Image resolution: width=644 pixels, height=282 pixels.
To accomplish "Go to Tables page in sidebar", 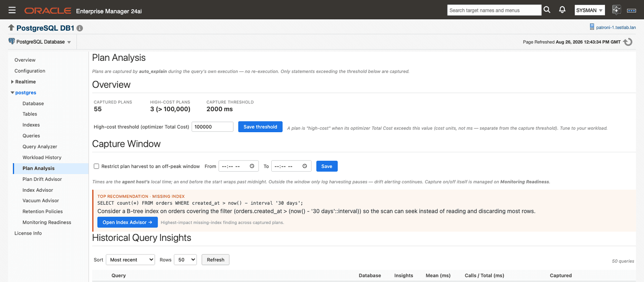I will [30, 114].
